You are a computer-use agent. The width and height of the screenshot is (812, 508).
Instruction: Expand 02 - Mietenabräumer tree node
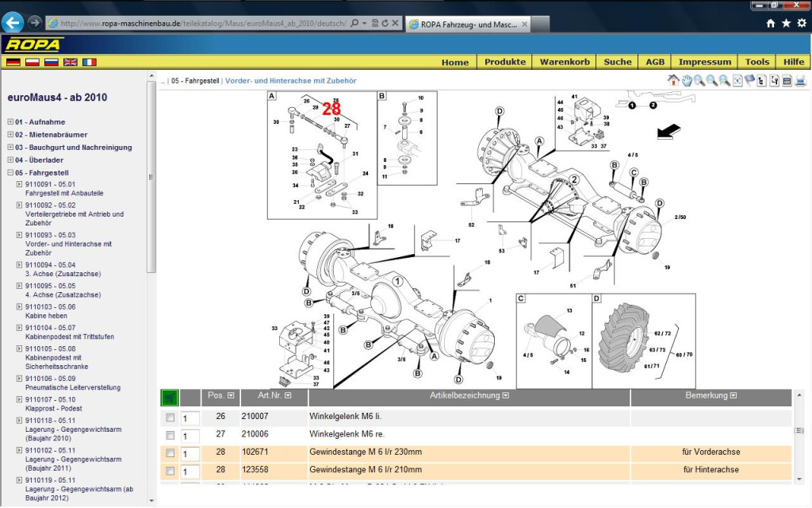pyautogui.click(x=10, y=134)
